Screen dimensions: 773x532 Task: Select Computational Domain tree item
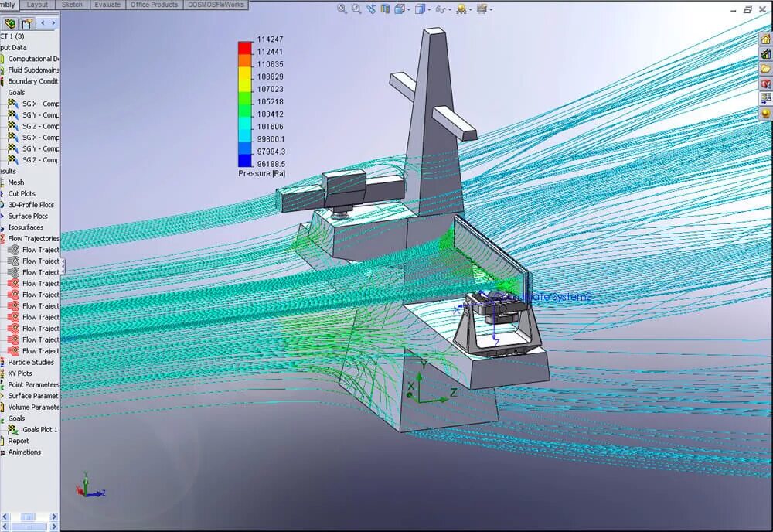(x=29, y=59)
